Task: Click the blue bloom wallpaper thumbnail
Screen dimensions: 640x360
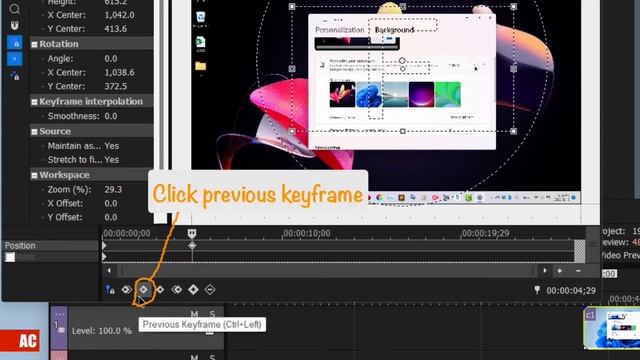Action: (x=369, y=94)
